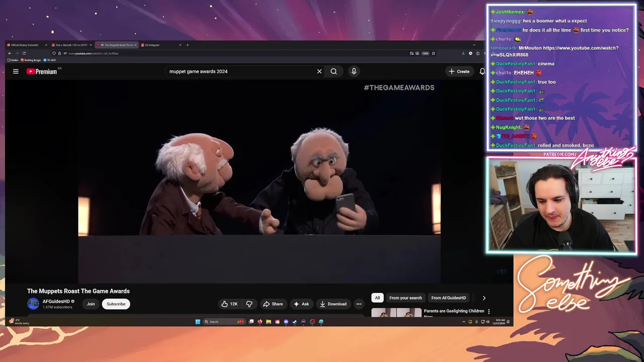This screenshot has width=644, height=362.
Task: Open the YouTube hamburger guide menu
Action: tap(16, 71)
